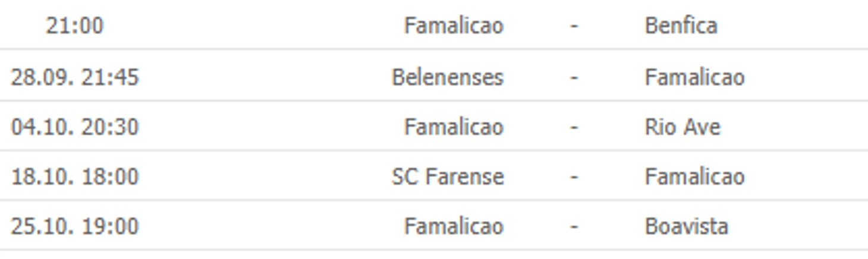Click the dash between SC Farense and Famalicao
This screenshot has height=259, width=868.
[x=574, y=177]
